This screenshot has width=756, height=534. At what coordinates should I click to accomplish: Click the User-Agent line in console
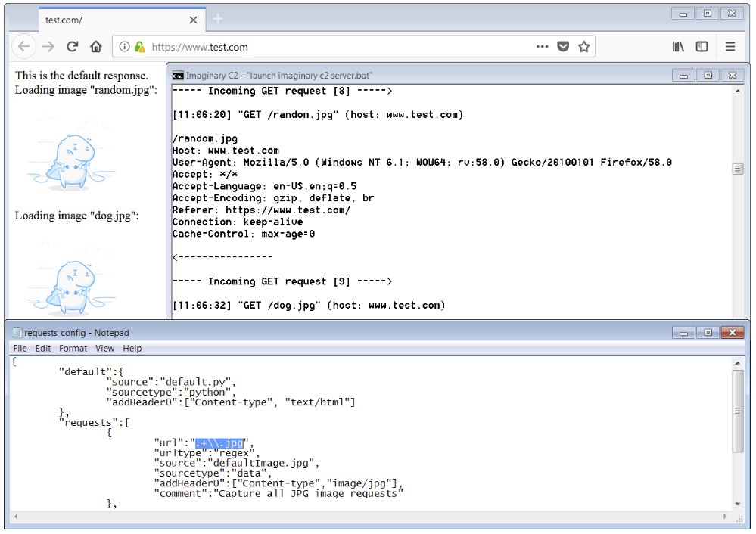422,163
